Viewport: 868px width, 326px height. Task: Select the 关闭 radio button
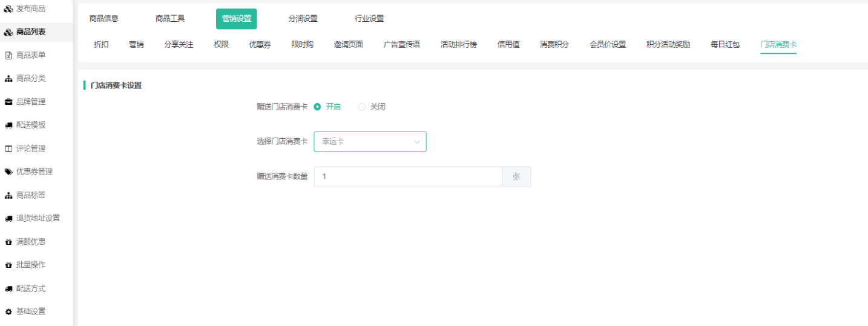coord(362,107)
